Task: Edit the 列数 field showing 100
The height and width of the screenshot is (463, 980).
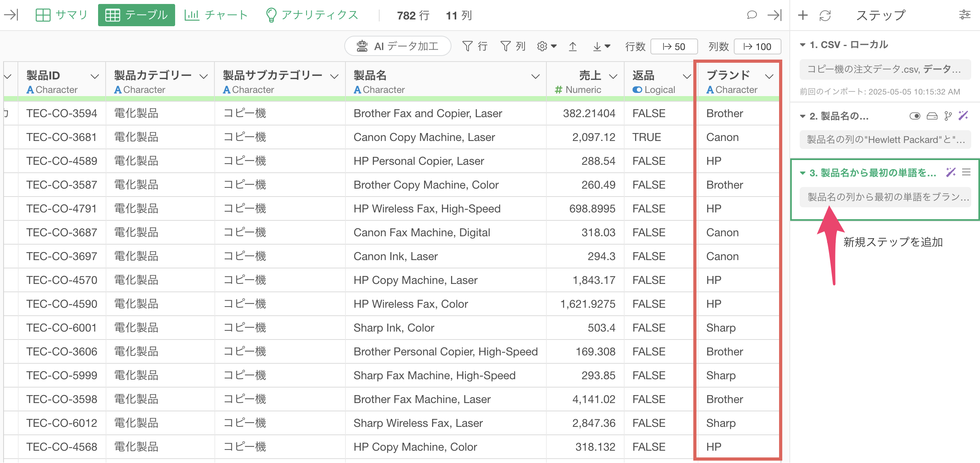Action: coord(758,46)
